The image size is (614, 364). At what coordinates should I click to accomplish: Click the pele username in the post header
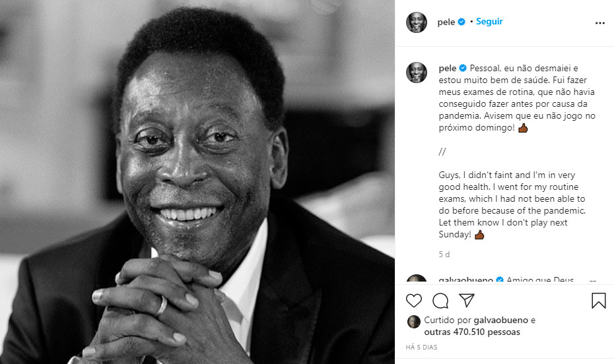coord(446,22)
